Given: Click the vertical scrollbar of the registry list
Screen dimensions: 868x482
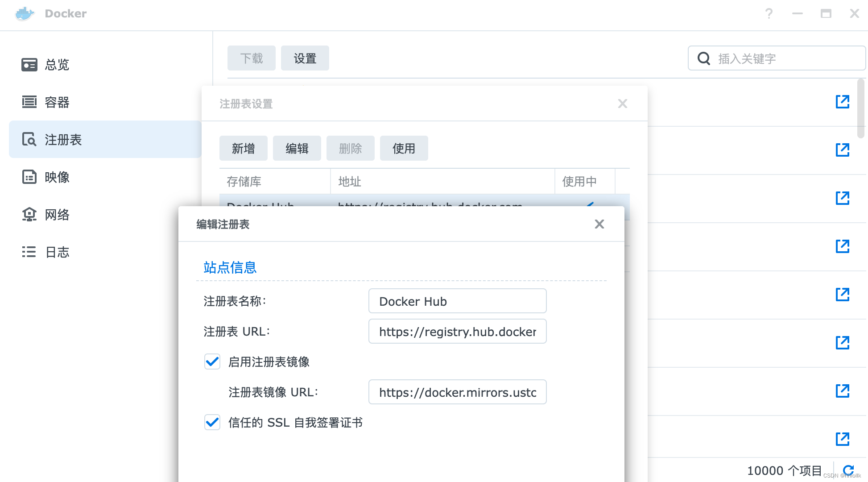Looking at the screenshot, I should 861,109.
